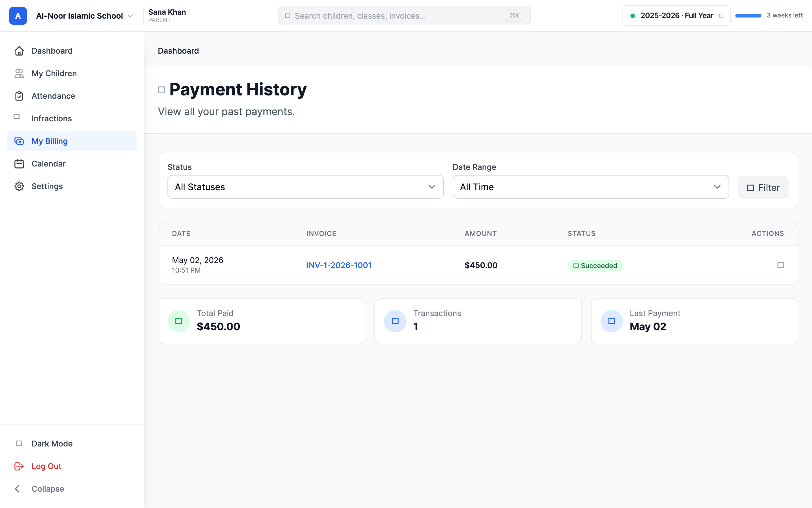This screenshot has height=508, width=812.
Task: Click the Attendance clipboard icon
Action: pyautogui.click(x=19, y=96)
